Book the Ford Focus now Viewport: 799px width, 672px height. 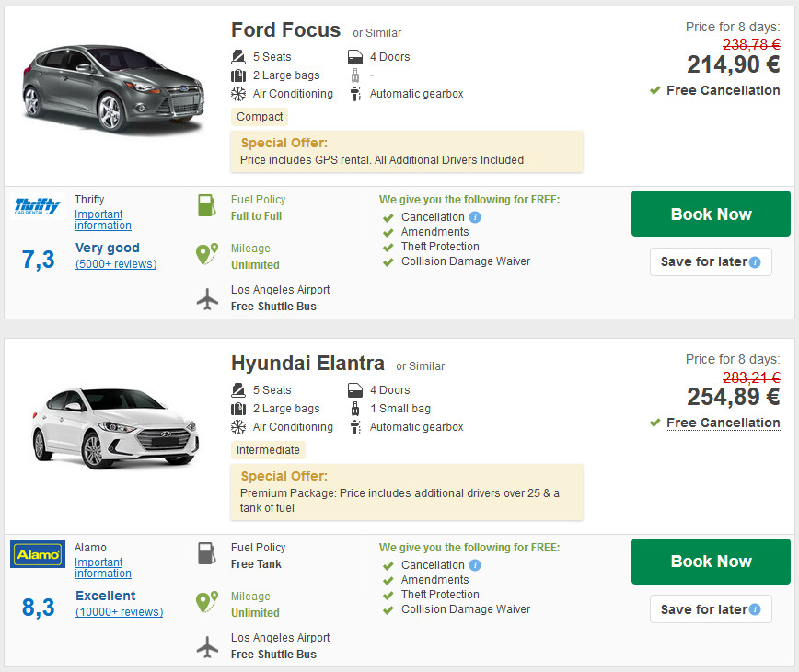(x=711, y=214)
